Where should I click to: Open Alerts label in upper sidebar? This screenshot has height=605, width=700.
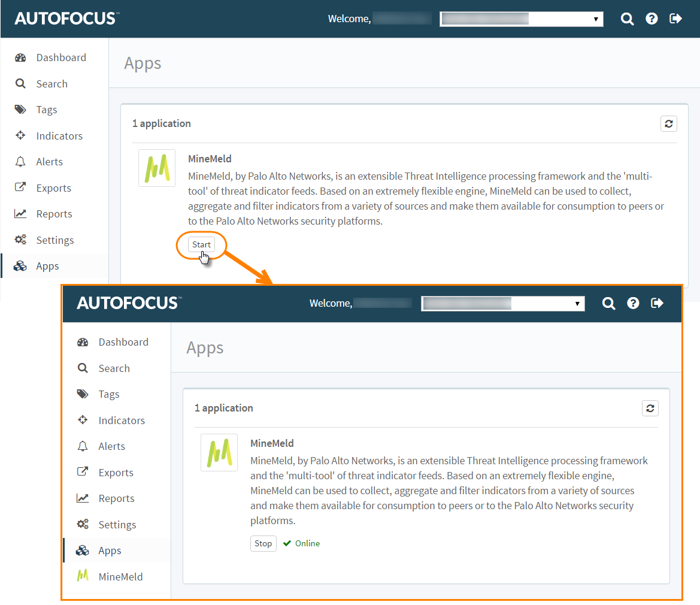tap(50, 162)
